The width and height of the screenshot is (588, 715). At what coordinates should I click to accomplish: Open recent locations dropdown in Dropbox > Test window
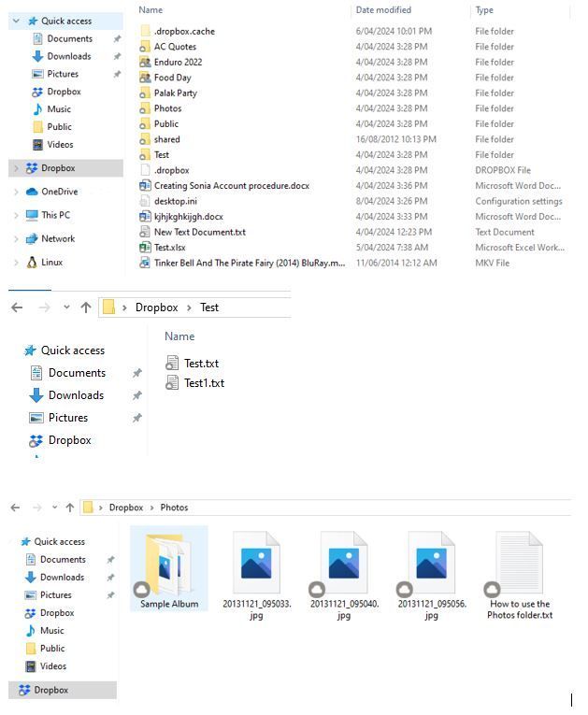(x=66, y=307)
